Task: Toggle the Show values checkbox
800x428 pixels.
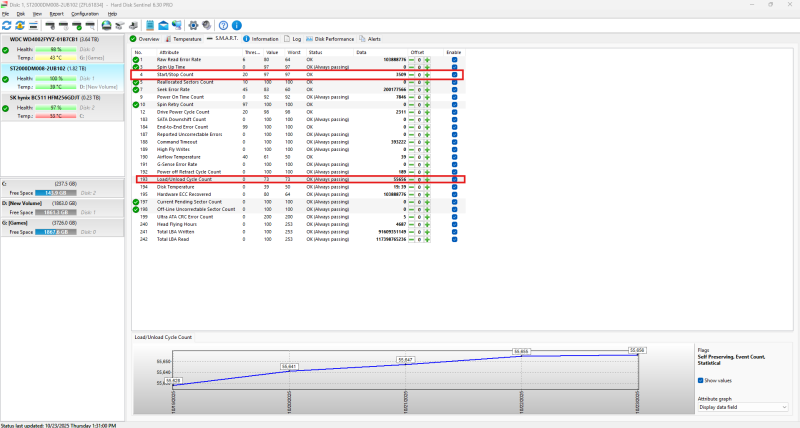Action: (701, 381)
